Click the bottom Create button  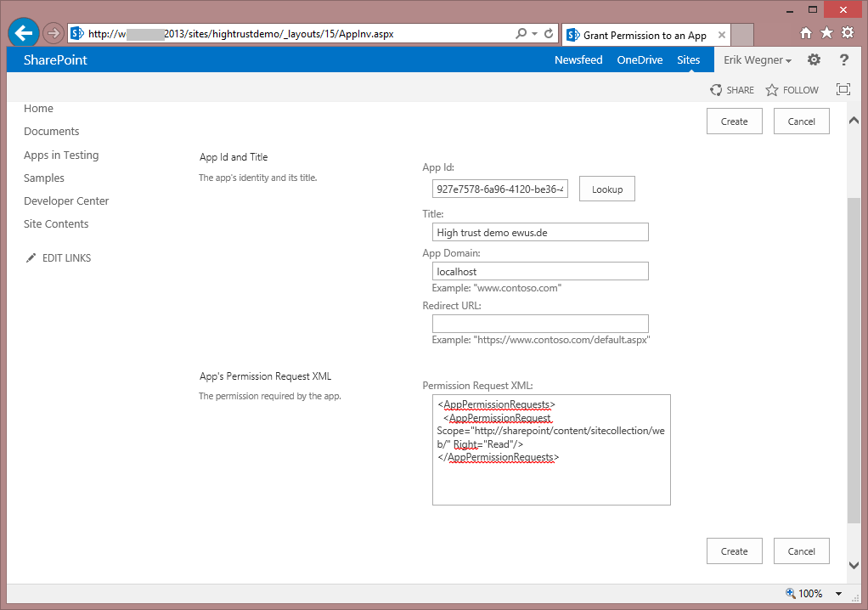[734, 551]
